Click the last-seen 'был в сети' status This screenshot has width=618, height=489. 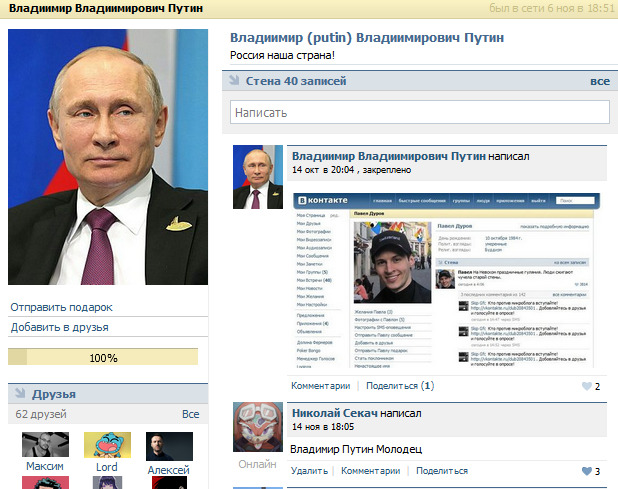pos(552,8)
